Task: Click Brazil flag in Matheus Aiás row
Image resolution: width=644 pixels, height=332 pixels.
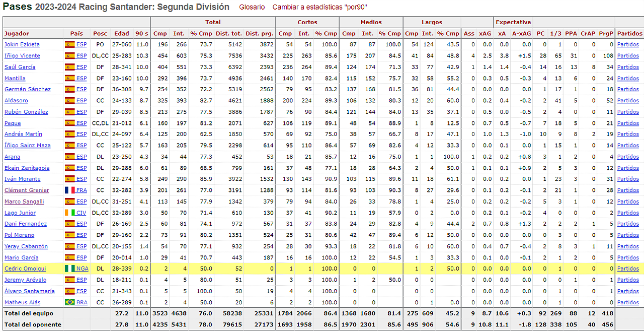Action: tap(69, 302)
